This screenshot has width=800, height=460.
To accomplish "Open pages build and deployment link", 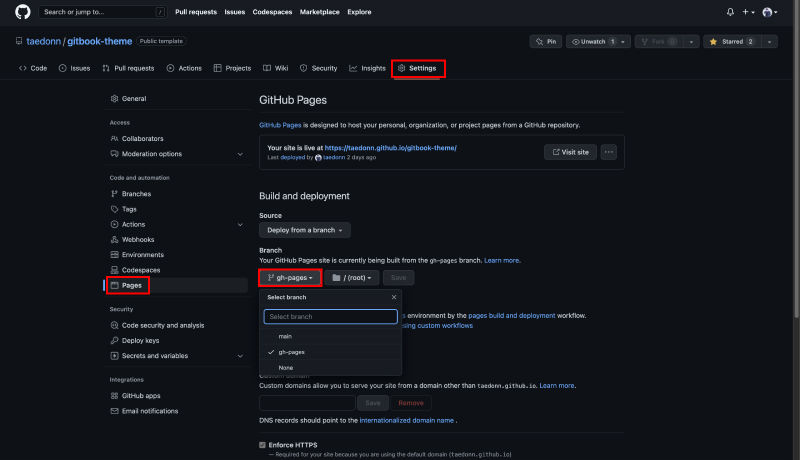I will click(512, 316).
